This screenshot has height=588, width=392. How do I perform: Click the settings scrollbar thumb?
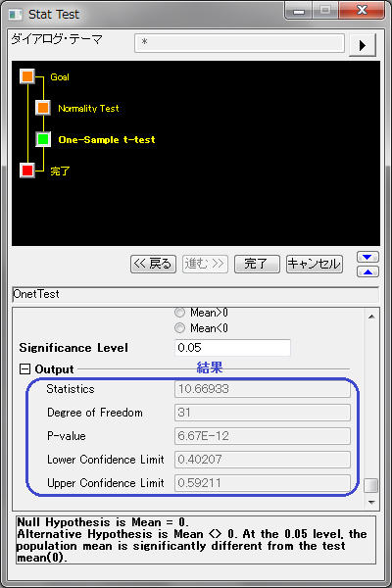pyautogui.click(x=371, y=485)
